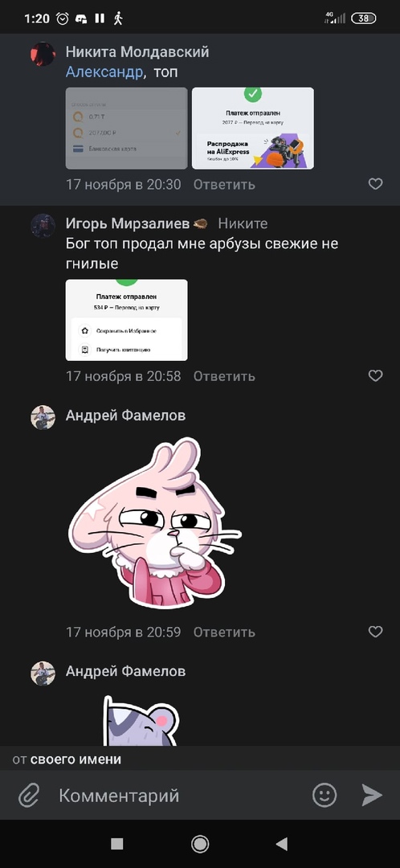Open the AliExpress payment screenshot thumbnail
This screenshot has height=868, width=400.
[x=253, y=128]
